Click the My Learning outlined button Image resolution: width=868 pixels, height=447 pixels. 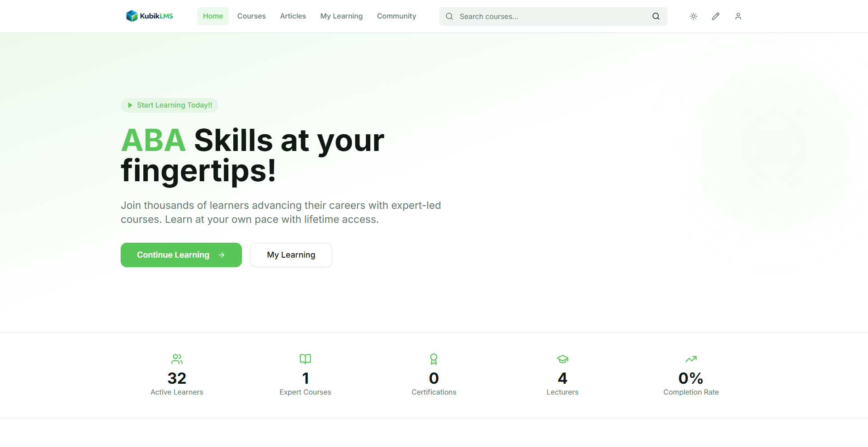click(x=291, y=255)
